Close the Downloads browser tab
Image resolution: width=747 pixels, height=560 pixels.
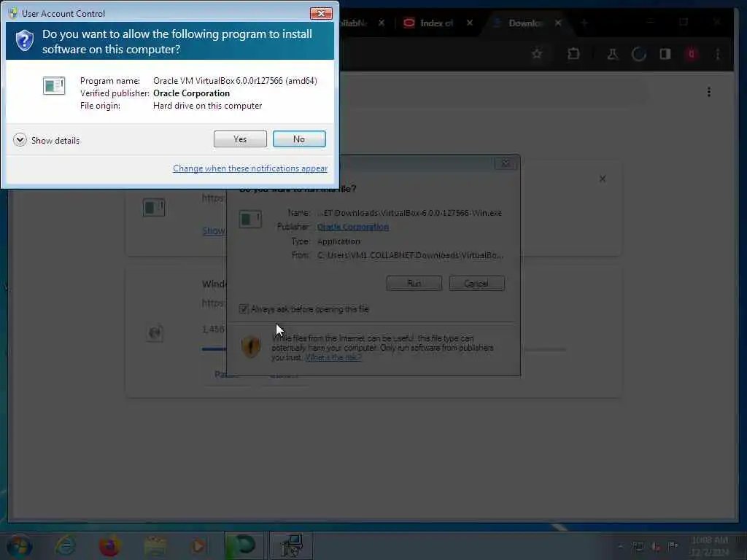pos(558,23)
